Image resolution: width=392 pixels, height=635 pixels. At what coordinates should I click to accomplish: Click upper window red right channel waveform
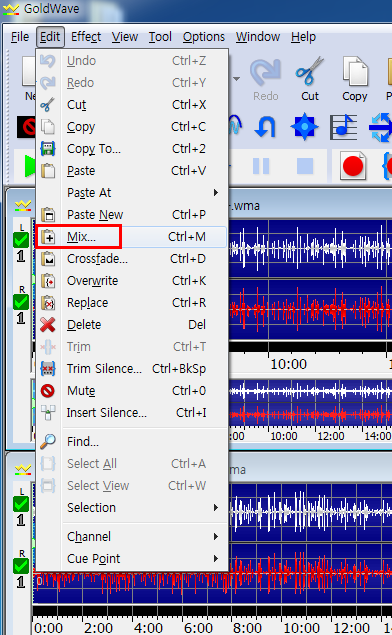310,310
